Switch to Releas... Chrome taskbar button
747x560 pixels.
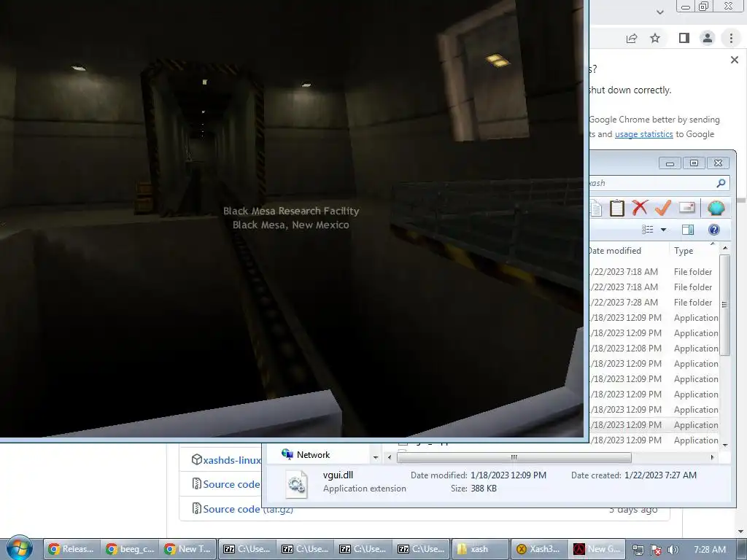pos(72,549)
